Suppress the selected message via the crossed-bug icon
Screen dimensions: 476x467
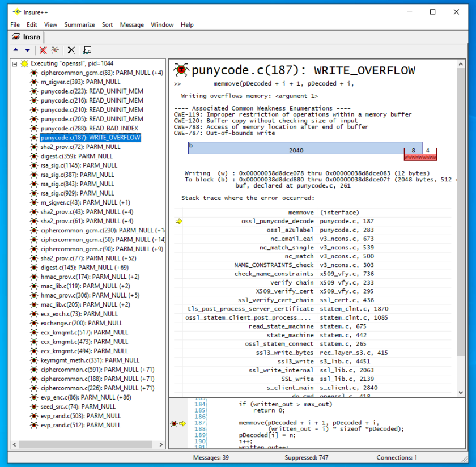pos(42,50)
